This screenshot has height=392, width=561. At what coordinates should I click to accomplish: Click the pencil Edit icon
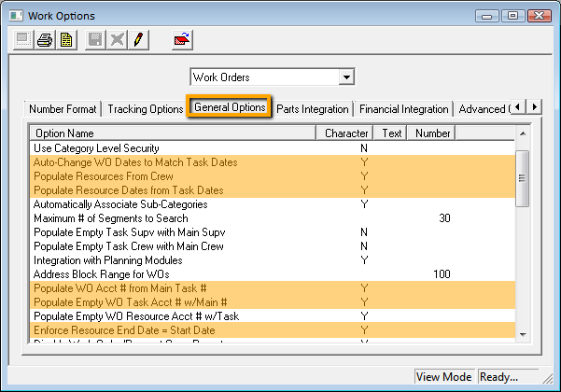click(x=140, y=40)
